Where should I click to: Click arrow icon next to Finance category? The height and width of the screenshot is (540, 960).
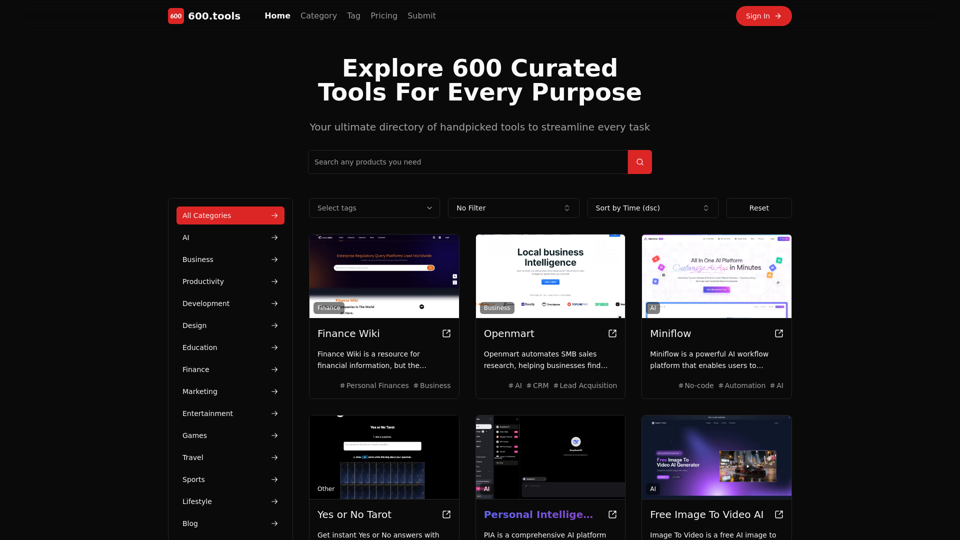pos(274,370)
